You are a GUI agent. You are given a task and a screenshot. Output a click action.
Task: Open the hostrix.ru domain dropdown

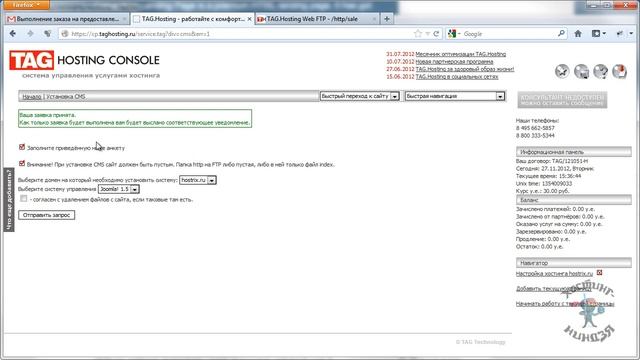(x=198, y=180)
